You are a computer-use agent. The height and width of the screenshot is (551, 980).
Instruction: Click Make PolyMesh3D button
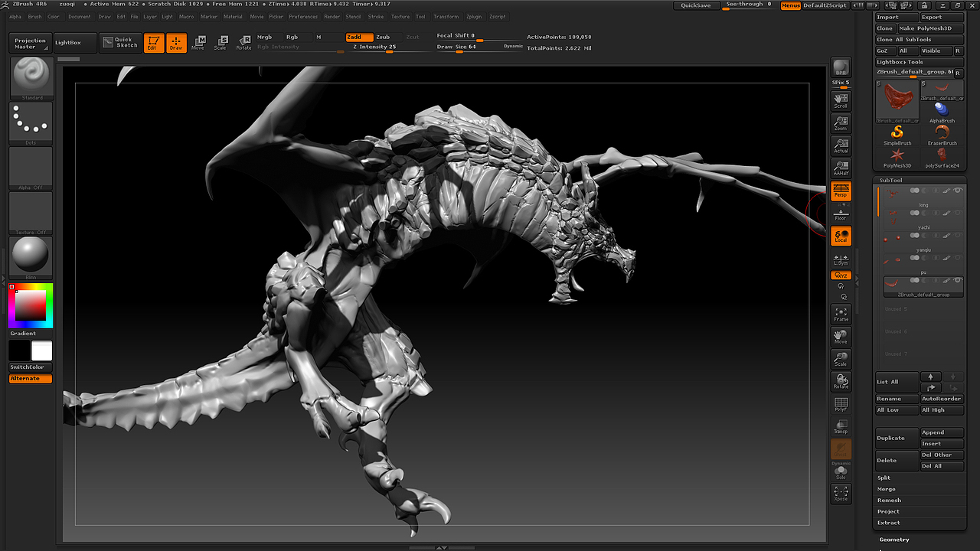click(x=930, y=28)
